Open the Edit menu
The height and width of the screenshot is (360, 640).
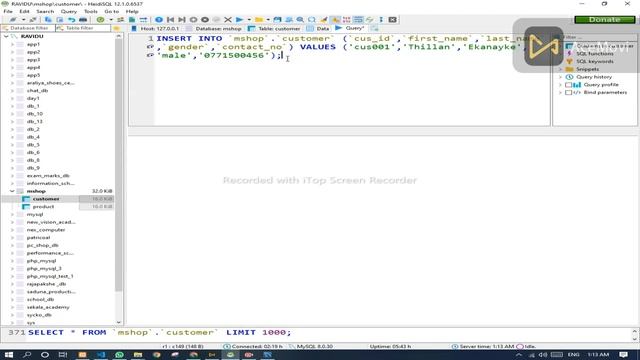tap(24, 11)
